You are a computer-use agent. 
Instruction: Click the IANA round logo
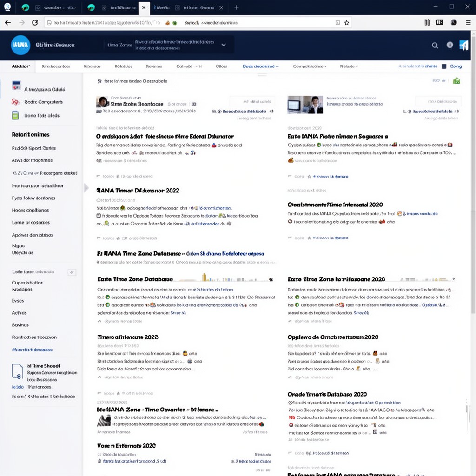pyautogui.click(x=20, y=45)
